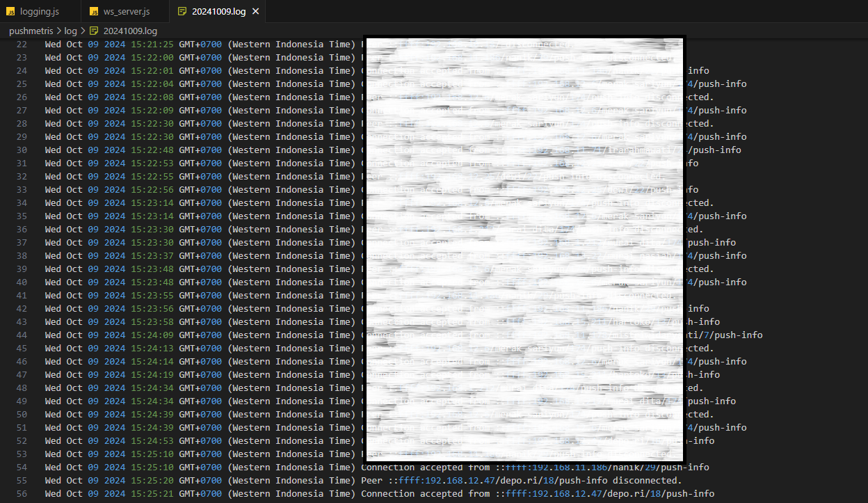This screenshot has height=503, width=868.
Task: Click the timestamp 15:23:56 in the log
Action: [x=152, y=309]
